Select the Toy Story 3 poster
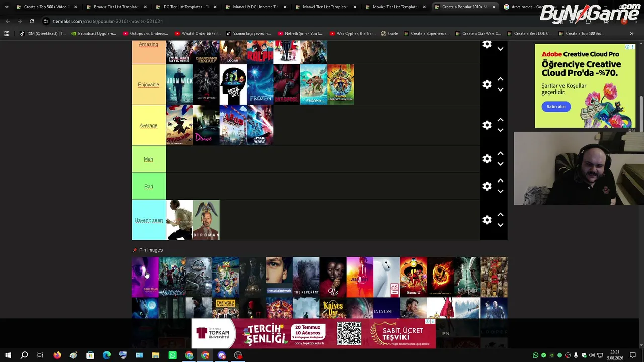 (225, 277)
